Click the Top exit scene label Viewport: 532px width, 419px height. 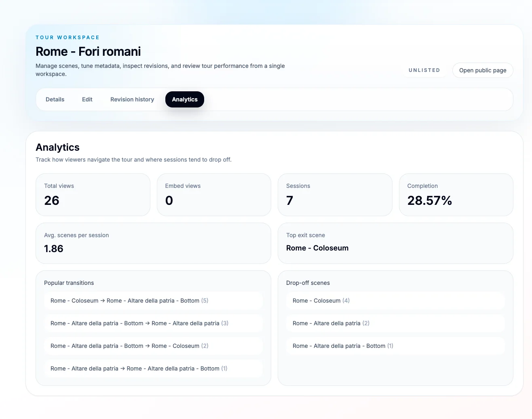(x=306, y=235)
